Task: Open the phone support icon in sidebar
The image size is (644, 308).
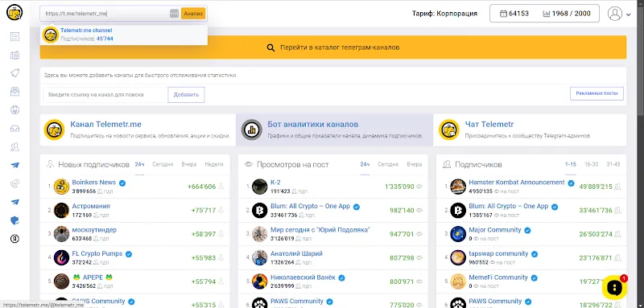Action: pos(14,183)
